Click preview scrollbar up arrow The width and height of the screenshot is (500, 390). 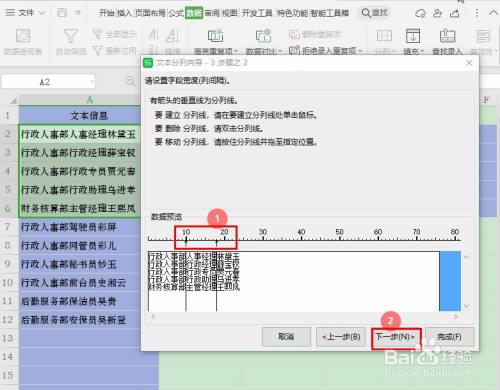click(x=467, y=257)
